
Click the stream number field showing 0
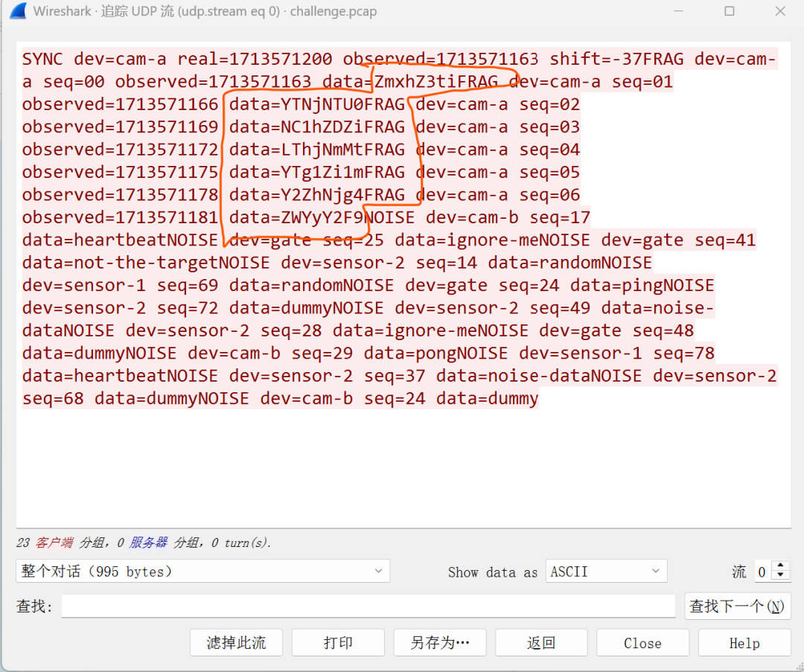click(764, 571)
